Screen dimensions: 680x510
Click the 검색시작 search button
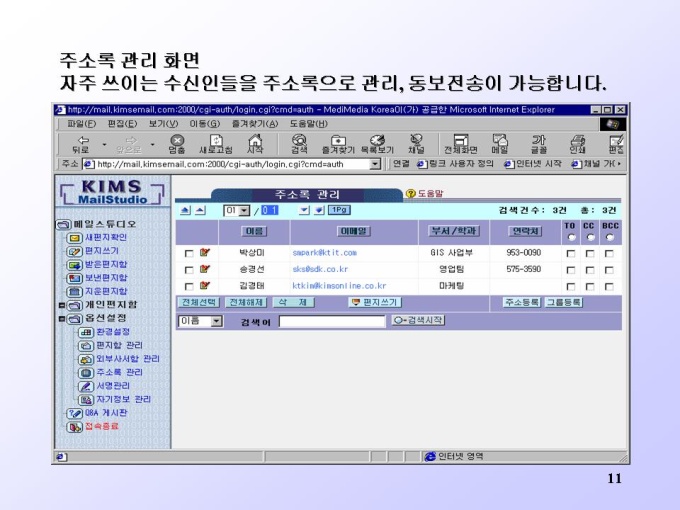[418, 320]
